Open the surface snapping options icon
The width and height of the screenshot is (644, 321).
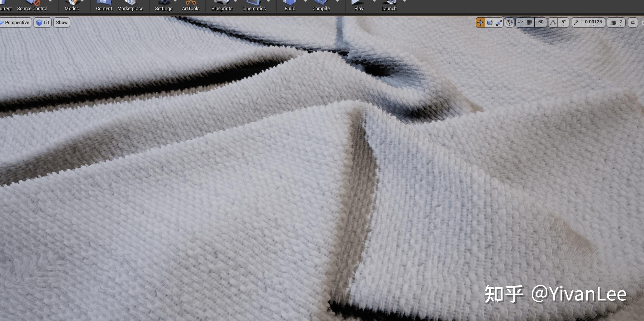point(520,23)
